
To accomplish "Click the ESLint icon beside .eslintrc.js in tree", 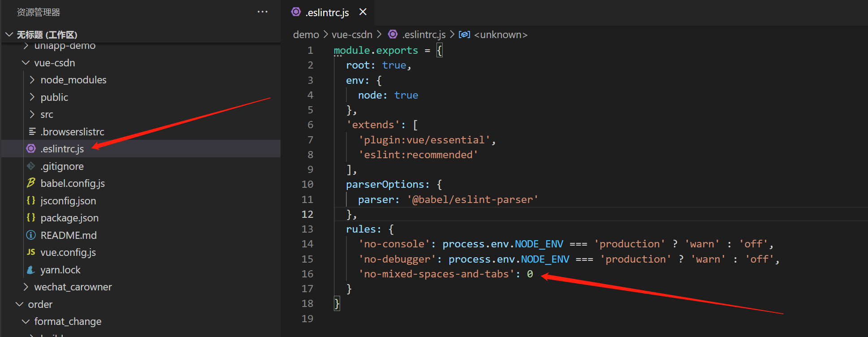I will coord(31,148).
